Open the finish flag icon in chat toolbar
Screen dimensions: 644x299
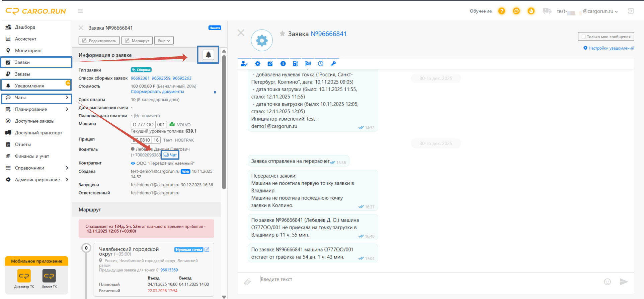tap(308, 63)
